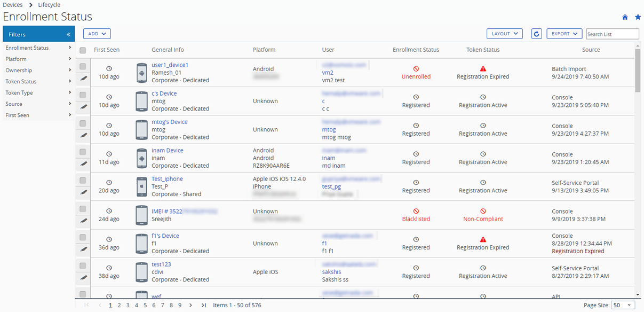
Task: Expand the Platform filter
Action: 38,59
